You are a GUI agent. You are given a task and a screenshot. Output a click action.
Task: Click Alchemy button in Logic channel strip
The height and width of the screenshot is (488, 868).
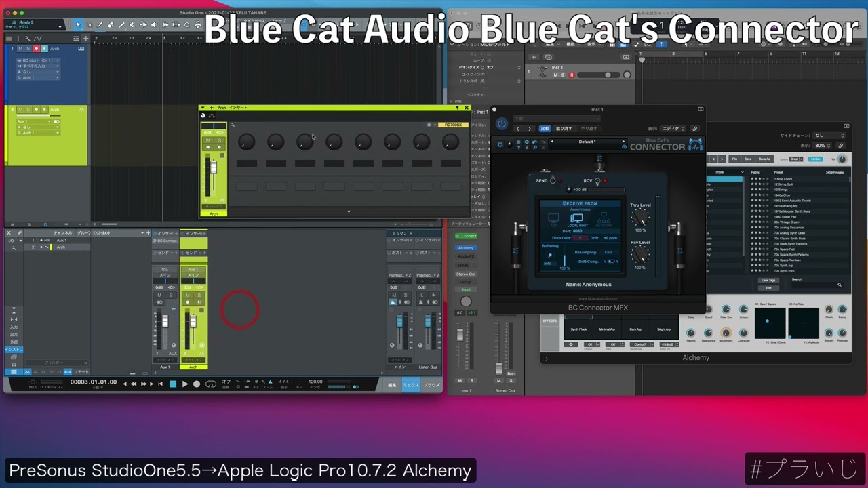(466, 248)
